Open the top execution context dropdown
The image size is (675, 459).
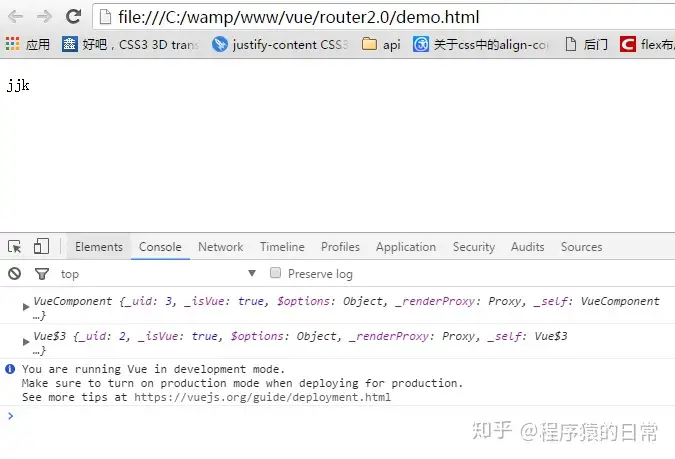click(158, 274)
